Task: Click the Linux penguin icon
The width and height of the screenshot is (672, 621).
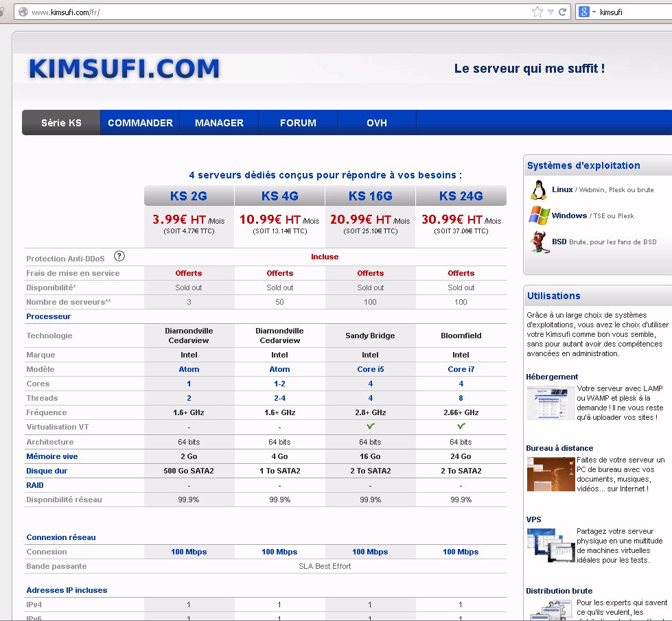Action: click(539, 190)
